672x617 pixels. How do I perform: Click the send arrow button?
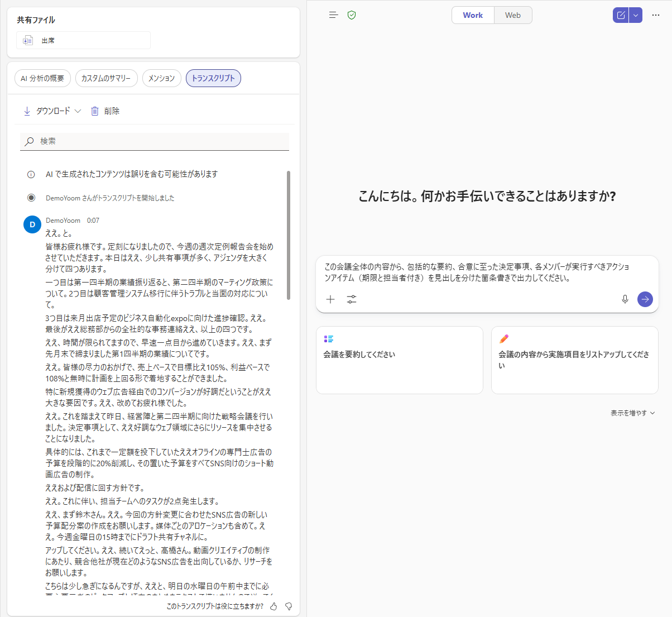pyautogui.click(x=645, y=299)
